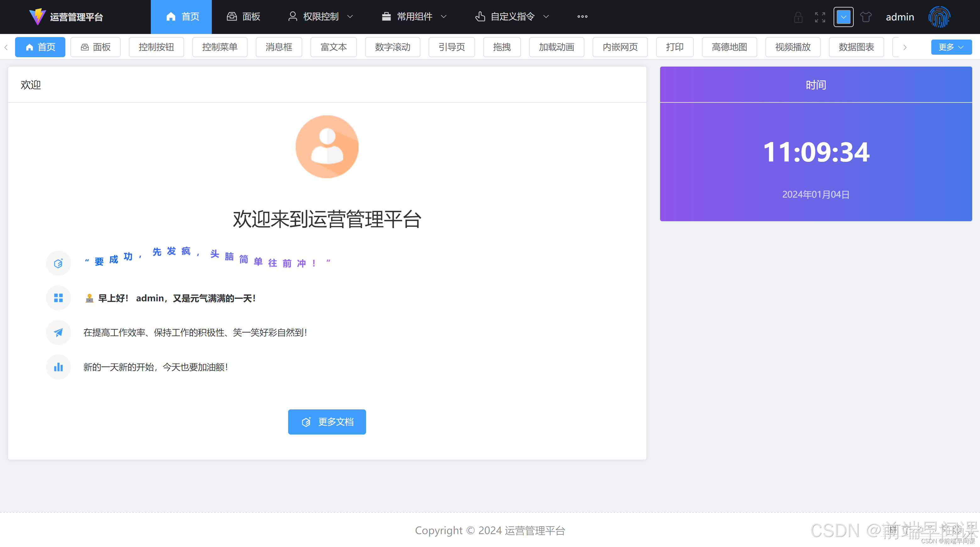Open the 拖拽 tab
980x547 pixels.
[x=502, y=47]
